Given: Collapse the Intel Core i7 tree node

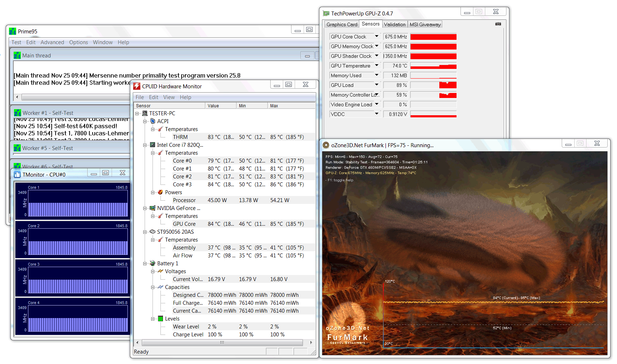Looking at the screenshot, I should pos(145,145).
